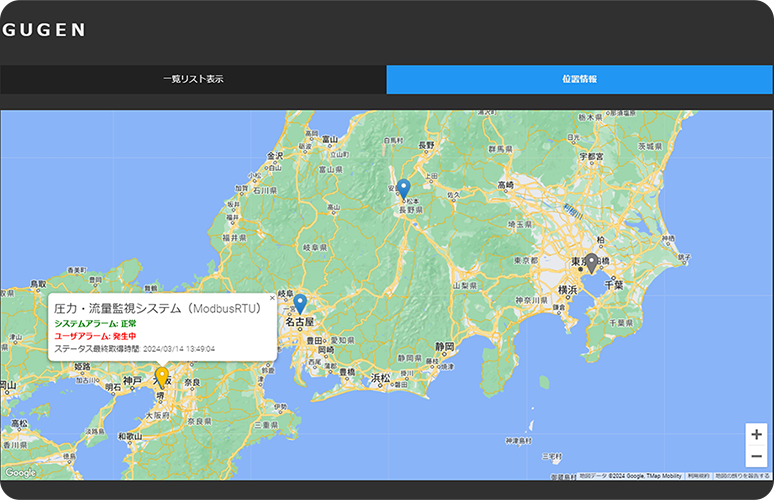This screenshot has height=500, width=774.
Task: Click the 圧力・流量監視システム popup title
Action: pyautogui.click(x=157, y=309)
